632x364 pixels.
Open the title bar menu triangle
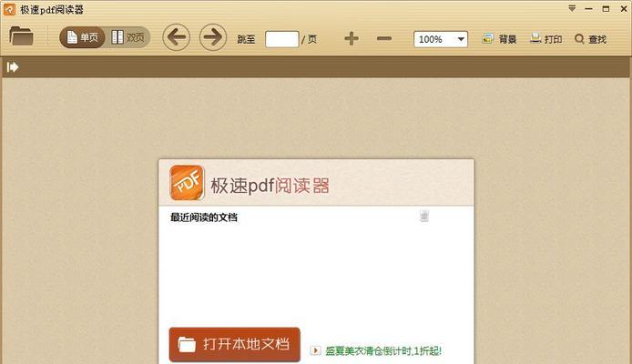[x=572, y=8]
